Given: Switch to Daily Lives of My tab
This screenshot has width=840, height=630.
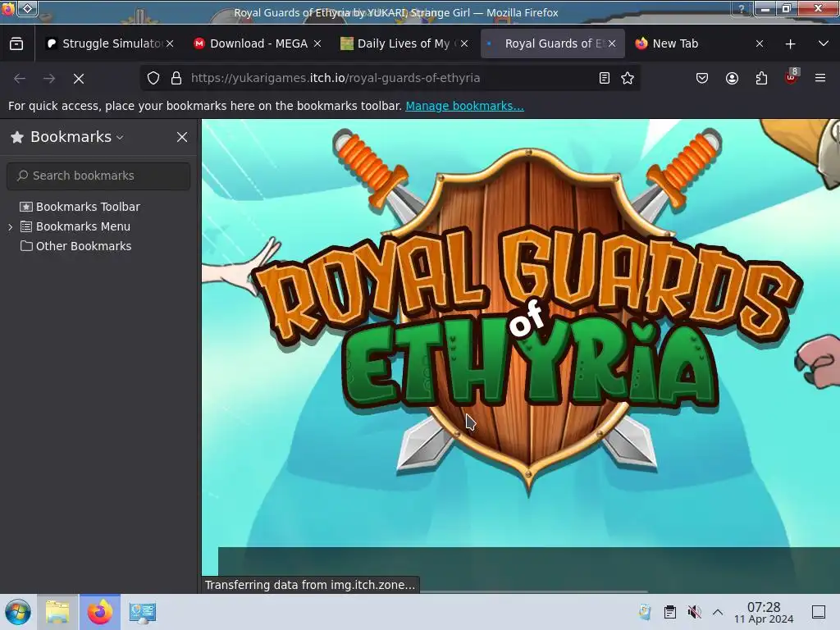Looking at the screenshot, I should coord(404,44).
